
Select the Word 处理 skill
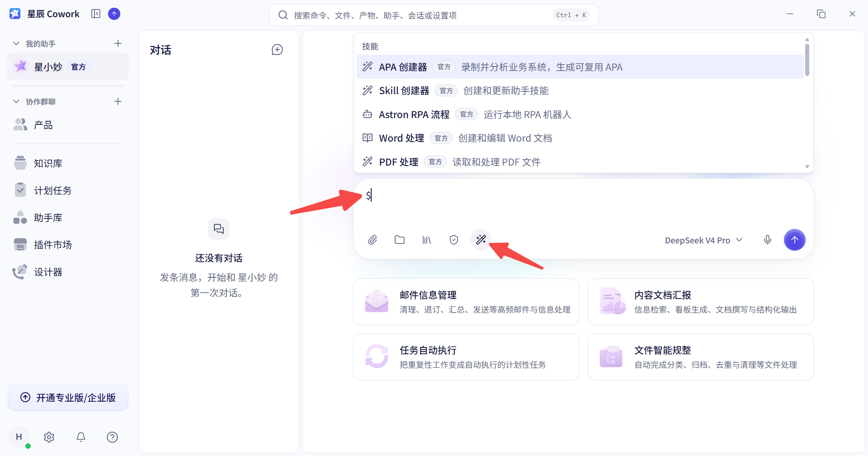point(580,138)
